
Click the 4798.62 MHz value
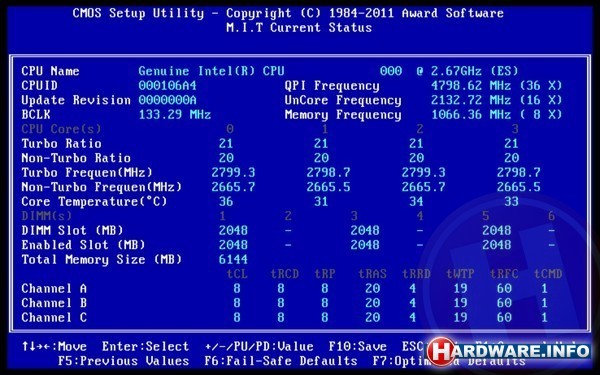pyautogui.click(x=471, y=86)
